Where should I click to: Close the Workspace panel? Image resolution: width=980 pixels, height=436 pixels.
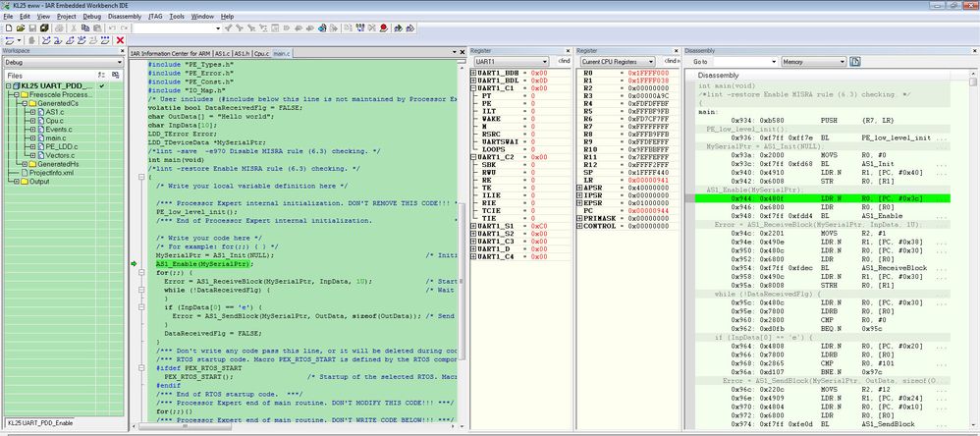pos(123,51)
